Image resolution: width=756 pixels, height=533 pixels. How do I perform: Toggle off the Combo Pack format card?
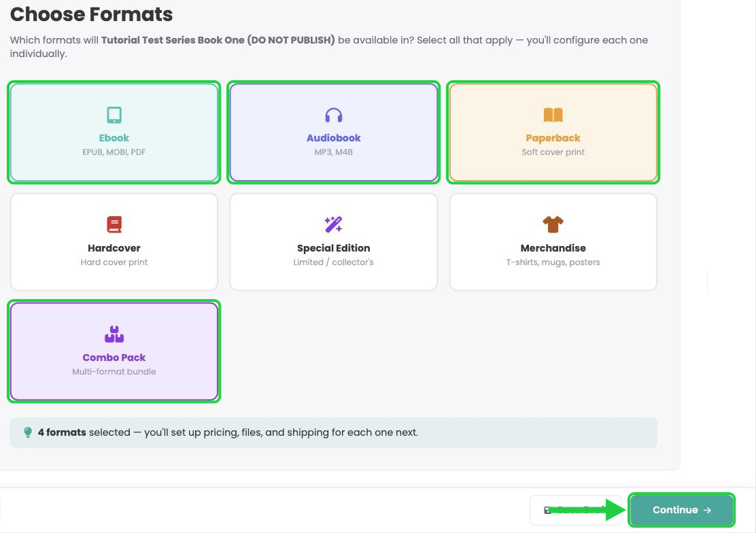click(x=114, y=351)
